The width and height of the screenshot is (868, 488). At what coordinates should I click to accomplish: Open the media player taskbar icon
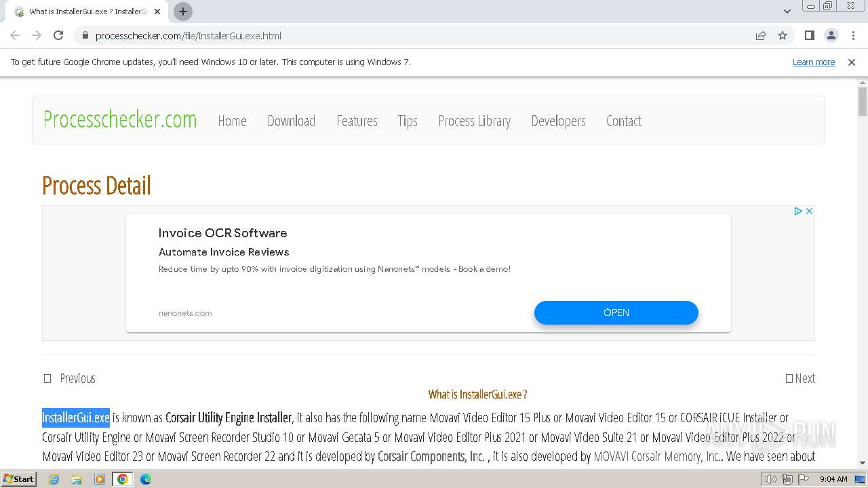pyautogui.click(x=100, y=479)
